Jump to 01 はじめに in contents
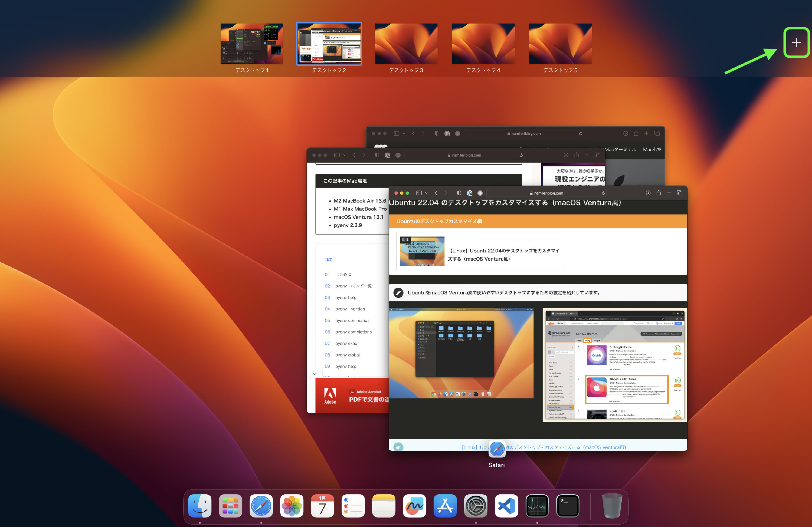The image size is (812, 527). pos(338,274)
